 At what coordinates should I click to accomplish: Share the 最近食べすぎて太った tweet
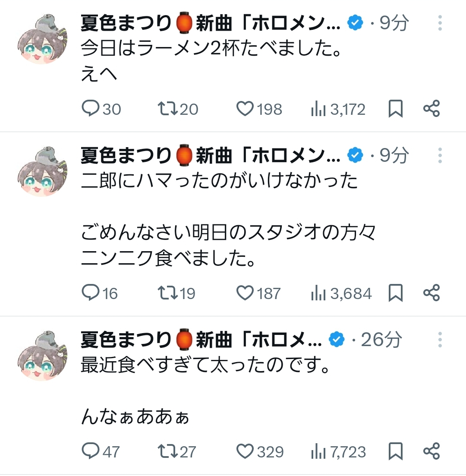(431, 451)
